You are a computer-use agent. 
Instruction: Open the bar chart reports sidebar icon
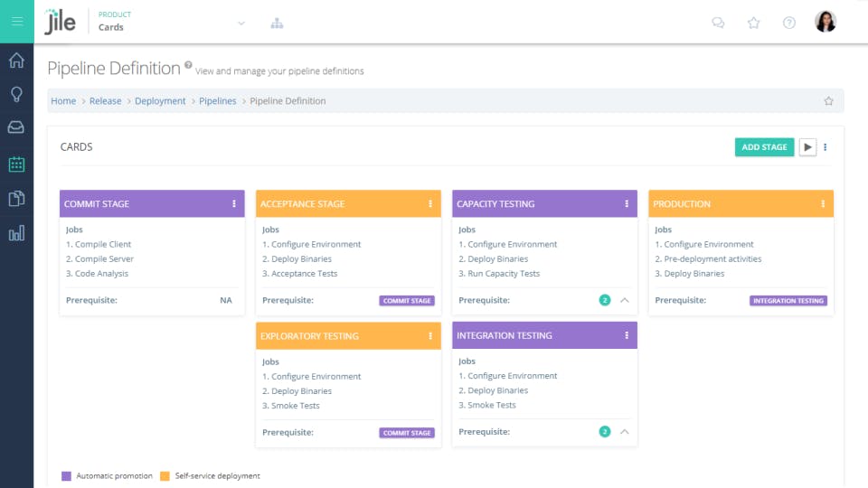(16, 234)
